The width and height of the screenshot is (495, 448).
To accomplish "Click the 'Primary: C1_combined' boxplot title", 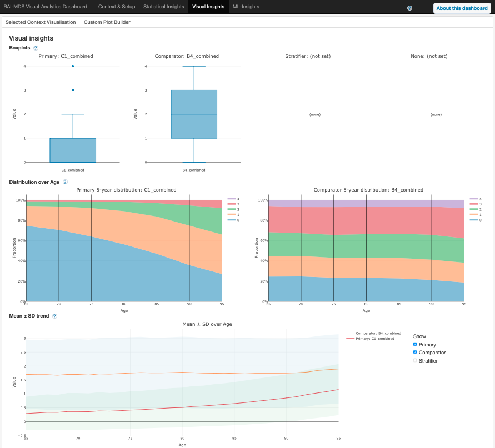I will click(66, 56).
